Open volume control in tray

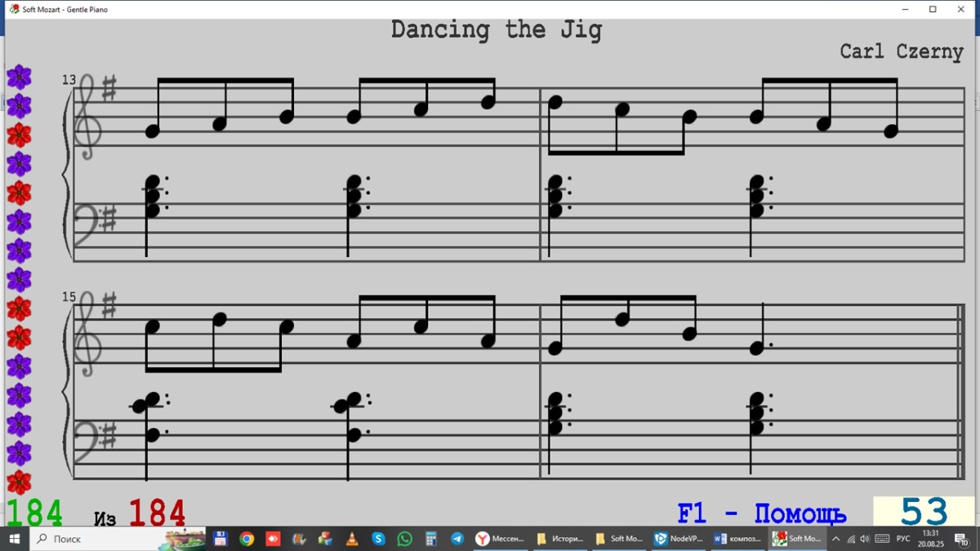point(865,539)
